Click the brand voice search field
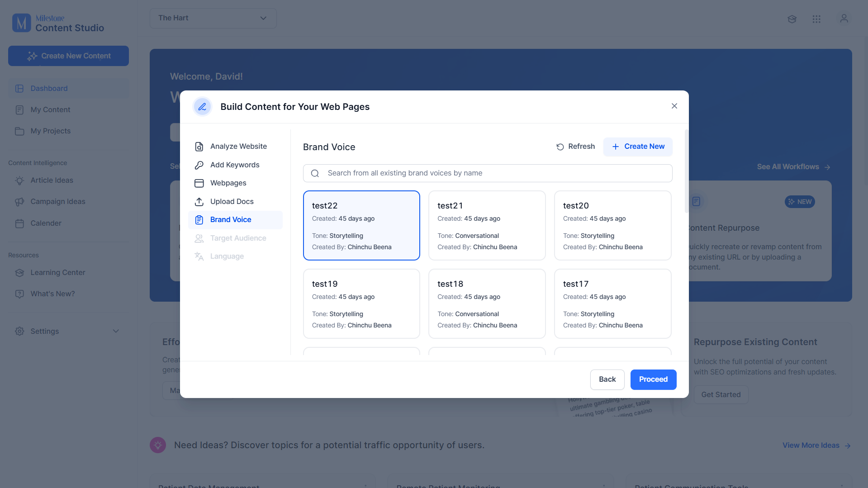 [x=488, y=173]
